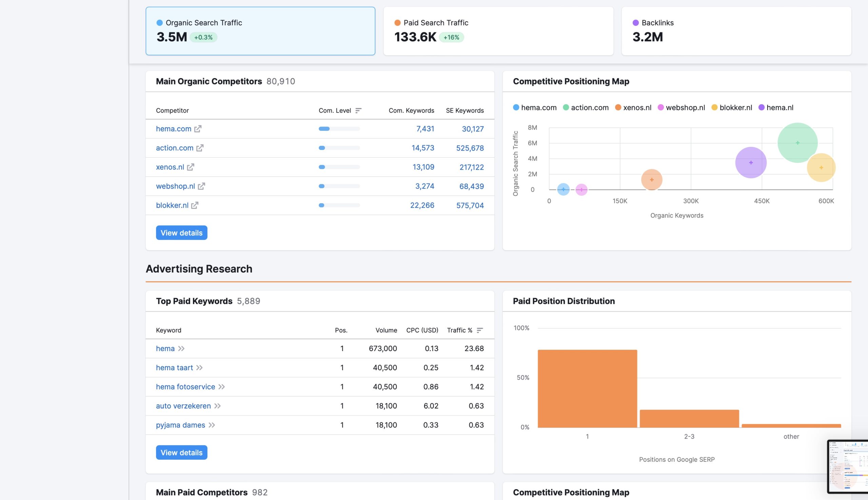Click the sort icon next to Traffic %

point(480,330)
